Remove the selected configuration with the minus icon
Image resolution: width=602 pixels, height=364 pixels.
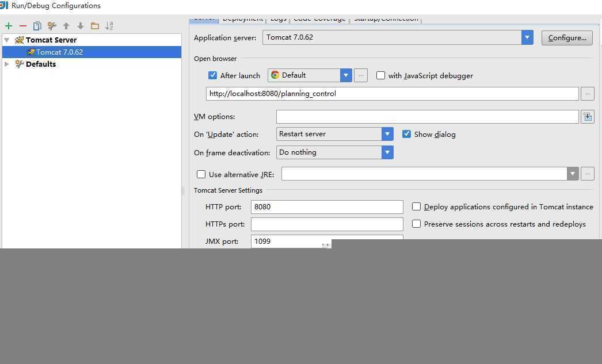[22, 26]
